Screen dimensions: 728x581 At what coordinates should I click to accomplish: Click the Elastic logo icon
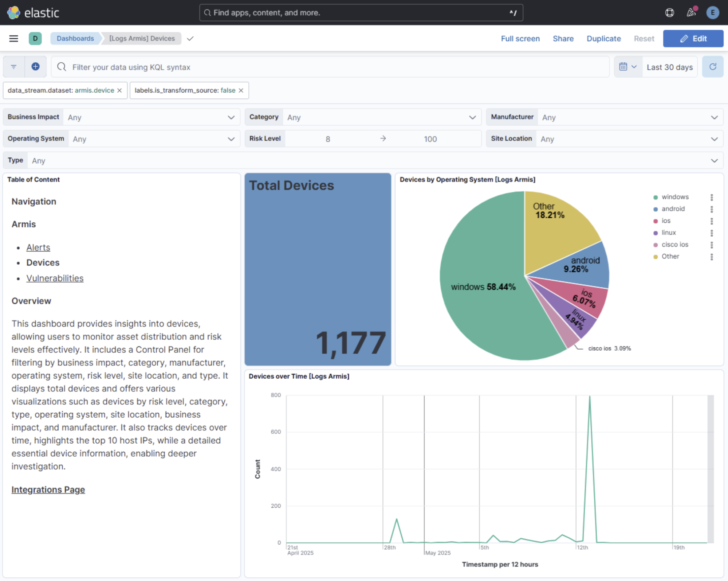pyautogui.click(x=13, y=13)
